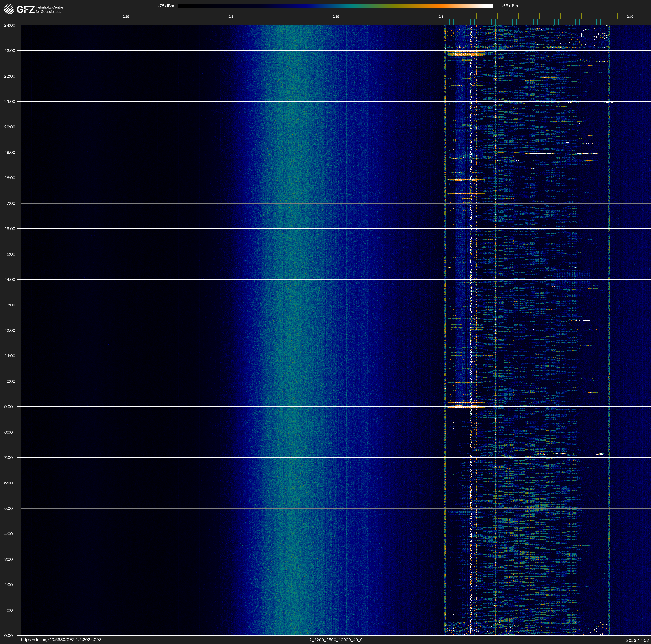Click the 2.4 frequency axis label
Screen dimensions: 651x644
441,17
